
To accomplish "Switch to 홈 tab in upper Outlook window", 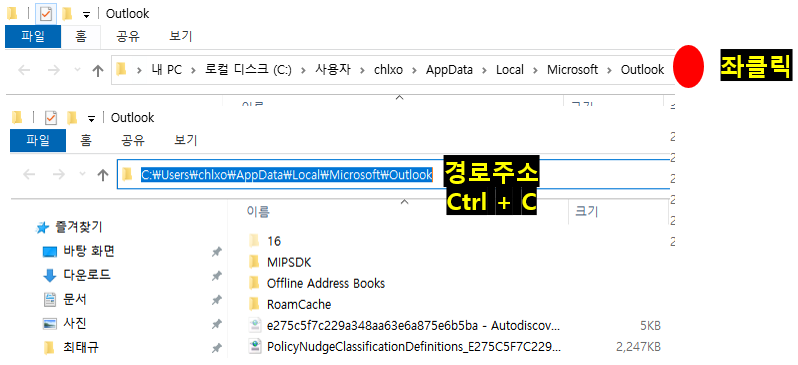I will (x=81, y=37).
